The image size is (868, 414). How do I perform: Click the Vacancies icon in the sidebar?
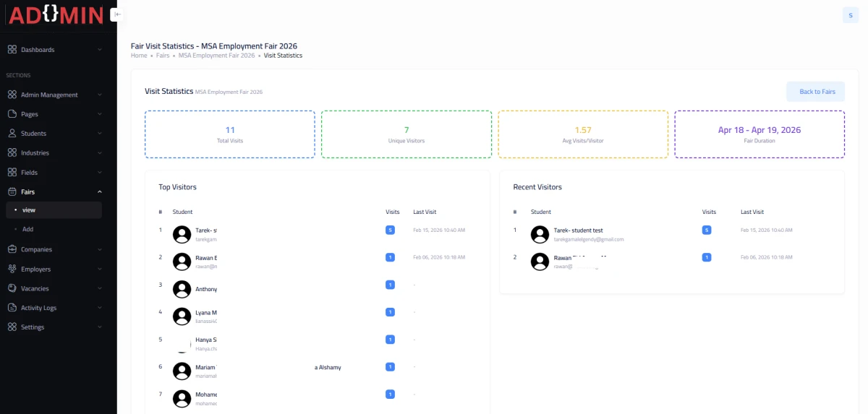[12, 288]
